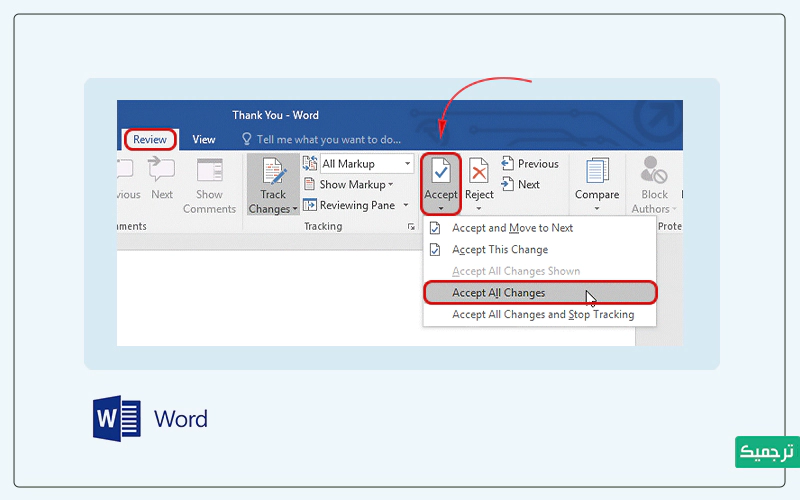Click the display for review icon
Viewport: 800px width, 500px height.
coord(310,164)
